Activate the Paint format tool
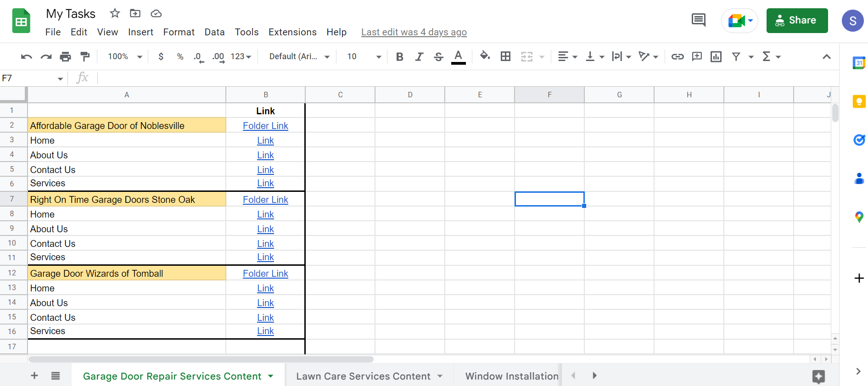868x386 pixels. [x=85, y=56]
